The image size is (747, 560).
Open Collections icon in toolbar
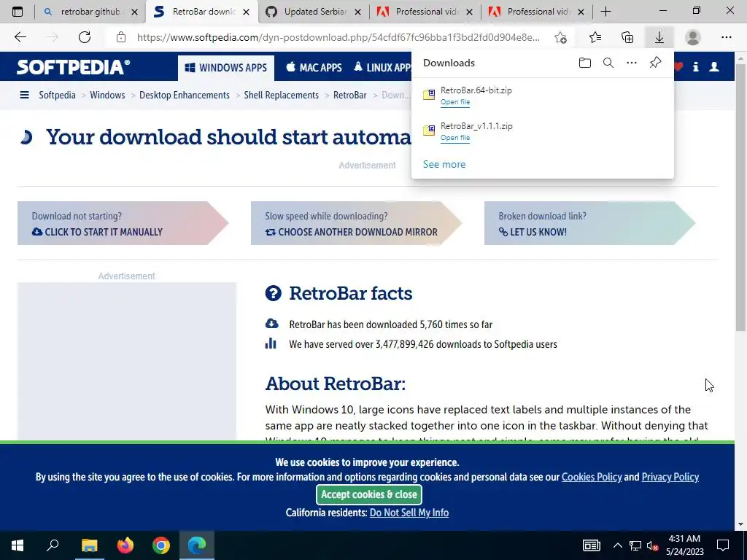click(627, 37)
